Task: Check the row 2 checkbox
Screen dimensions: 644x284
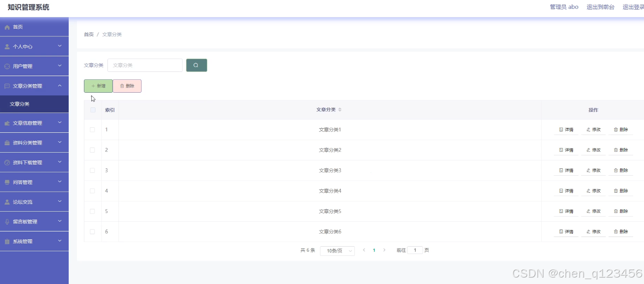Action: (x=93, y=150)
